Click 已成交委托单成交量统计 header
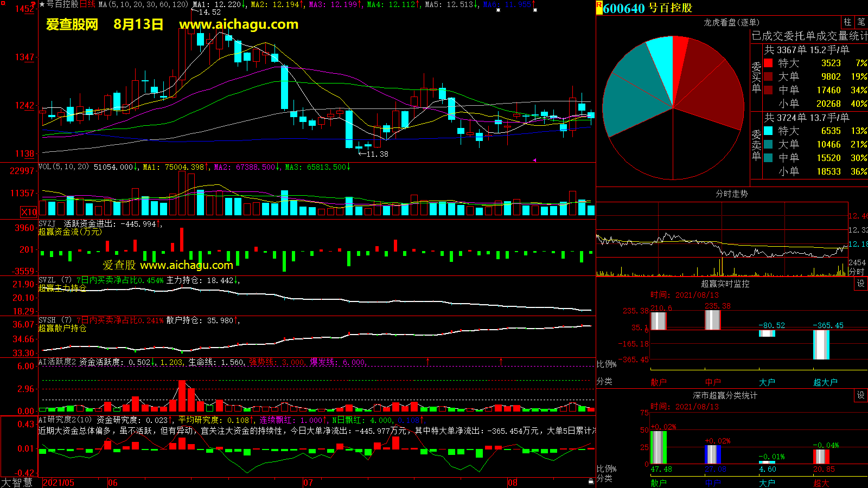 point(809,36)
